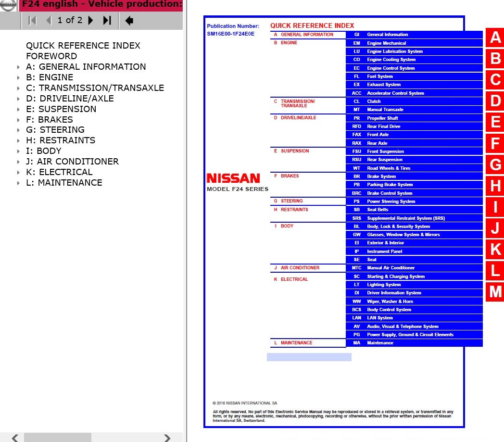Click red tab K on right edge

[495, 250]
